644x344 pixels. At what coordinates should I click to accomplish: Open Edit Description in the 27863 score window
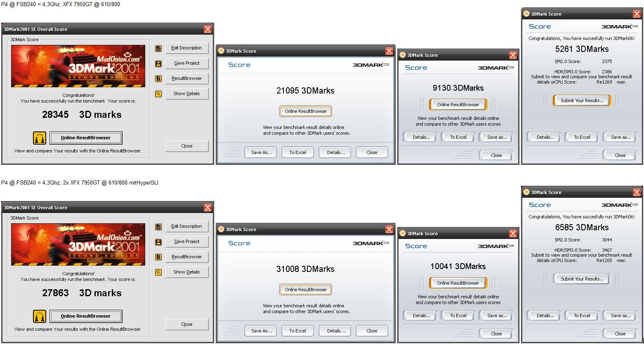pos(187,226)
